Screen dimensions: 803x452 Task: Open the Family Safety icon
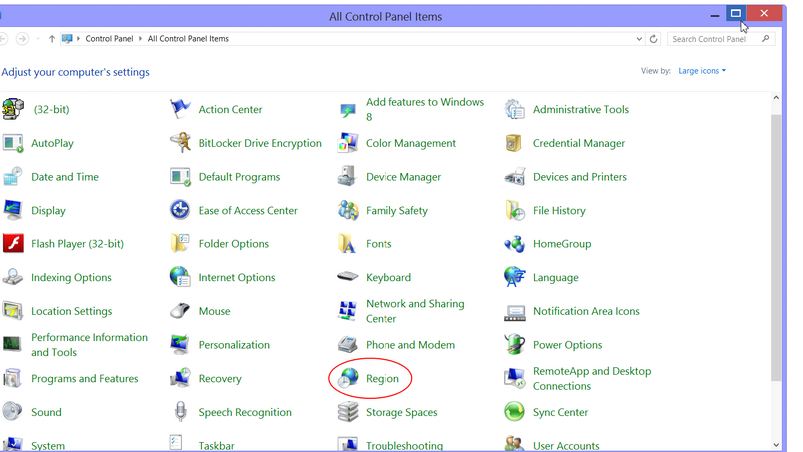(x=348, y=210)
